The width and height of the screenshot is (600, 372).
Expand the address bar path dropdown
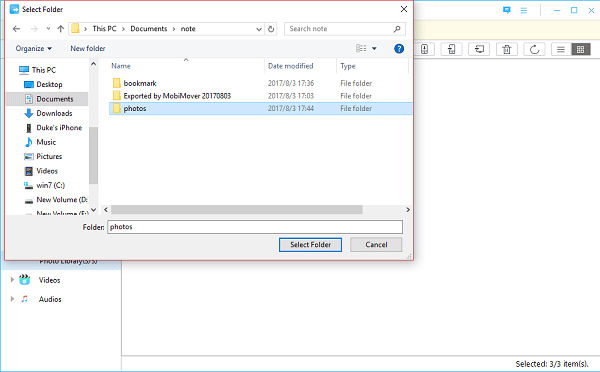259,29
